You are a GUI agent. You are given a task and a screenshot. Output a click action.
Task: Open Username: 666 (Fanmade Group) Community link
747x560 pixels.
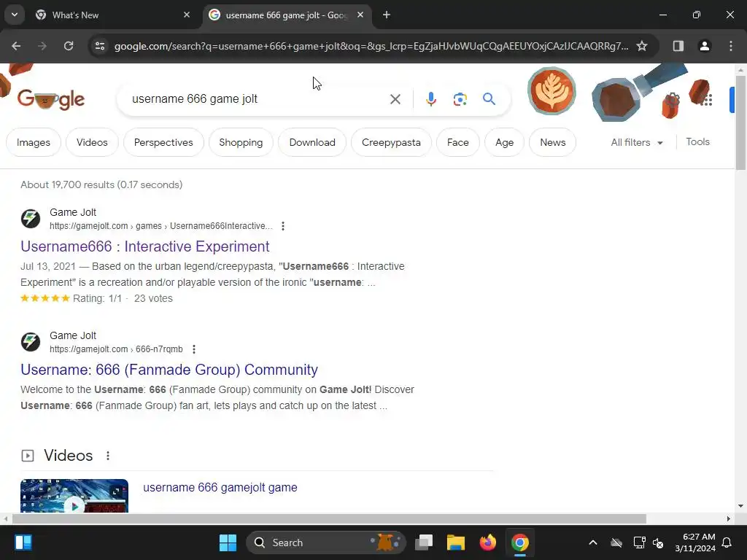(x=169, y=370)
